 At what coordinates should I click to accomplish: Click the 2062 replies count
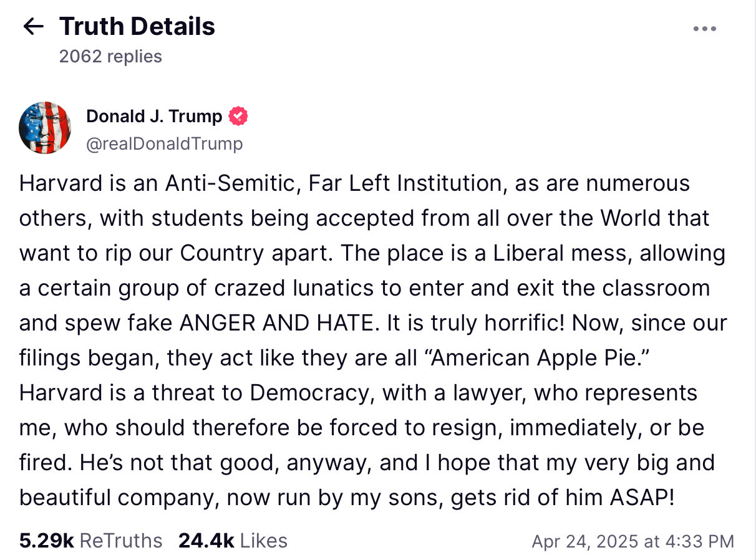[110, 56]
